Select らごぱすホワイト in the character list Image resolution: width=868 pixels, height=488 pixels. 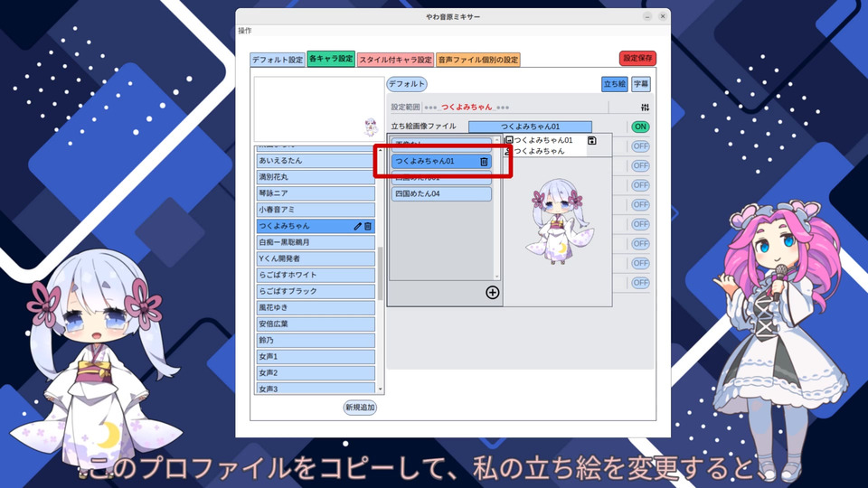click(x=316, y=275)
